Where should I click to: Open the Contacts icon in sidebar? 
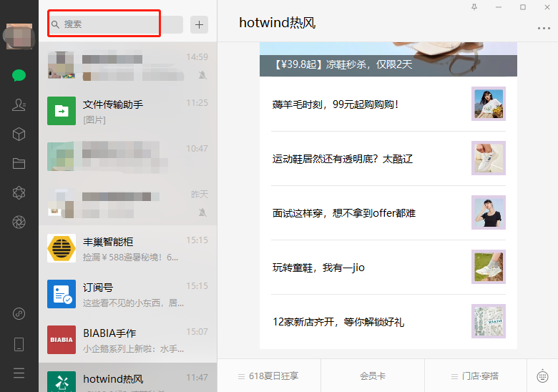(x=19, y=105)
